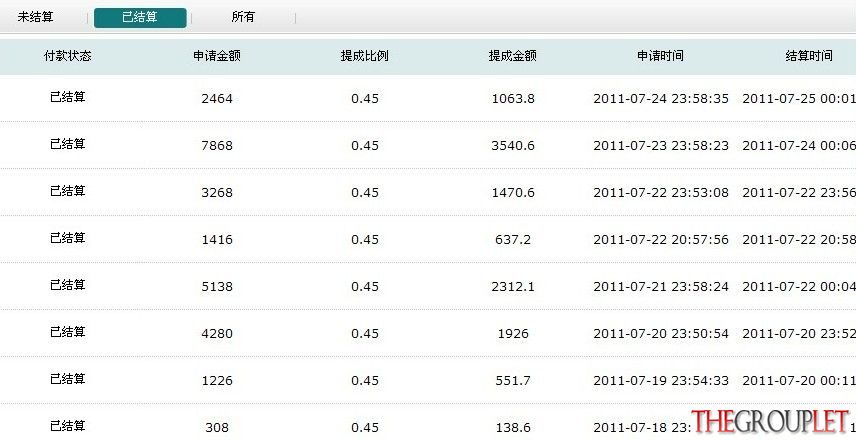Click commission value 637.2
856x440 pixels.
513,240
